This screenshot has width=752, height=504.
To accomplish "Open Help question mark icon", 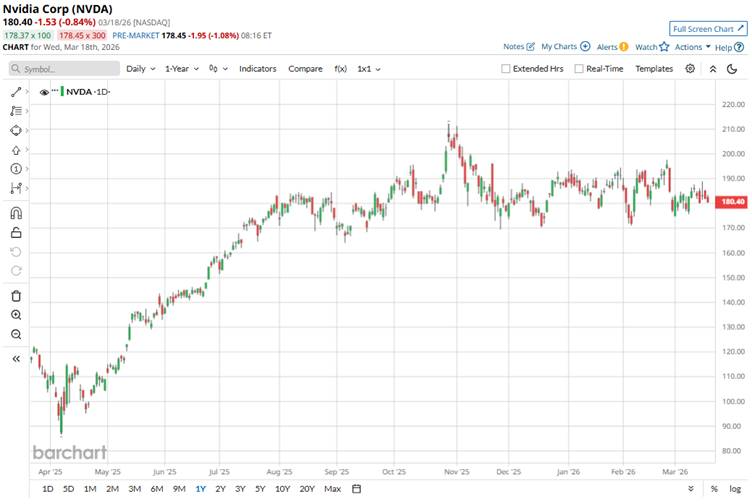I will [x=739, y=47].
